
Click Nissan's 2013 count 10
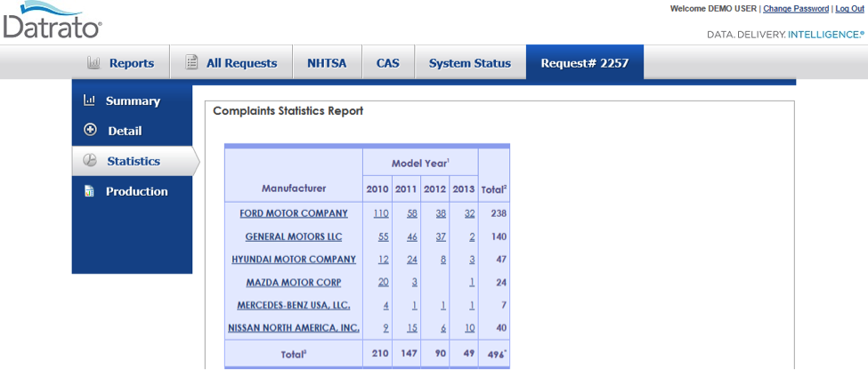click(469, 328)
